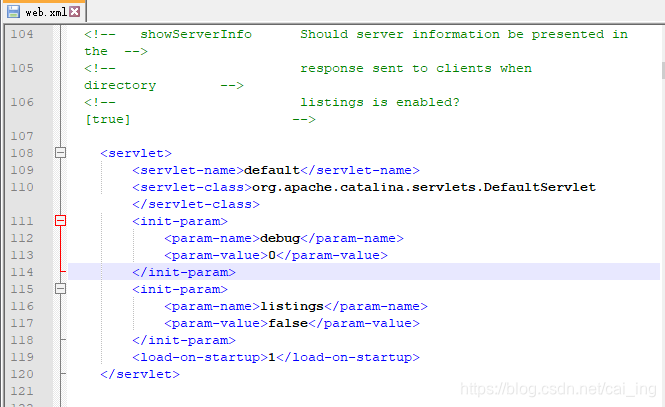The image size is (665, 407).
Task: Click line number 114 in the margin
Action: pyautogui.click(x=22, y=272)
